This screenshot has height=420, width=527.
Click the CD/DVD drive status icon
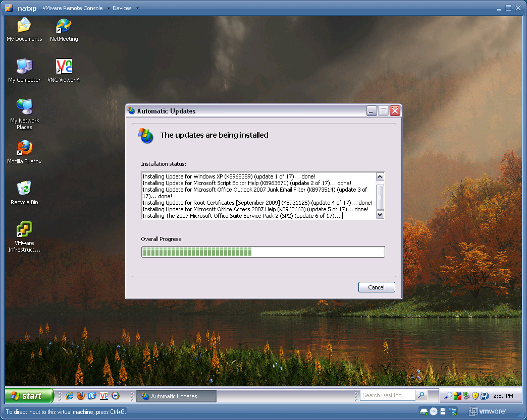433,411
